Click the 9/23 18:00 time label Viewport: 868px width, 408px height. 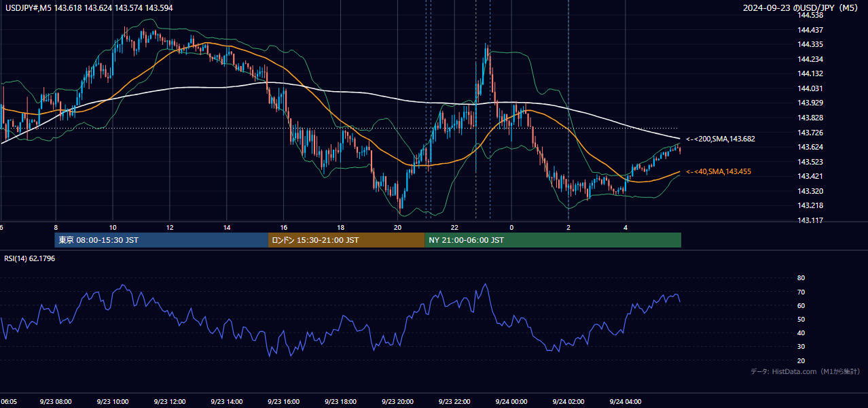[x=341, y=402]
